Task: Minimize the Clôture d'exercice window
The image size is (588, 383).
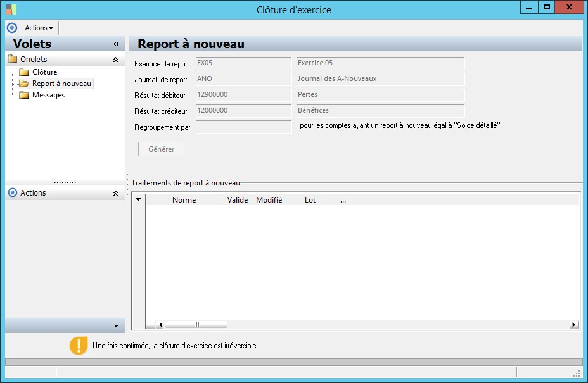Action: click(529, 8)
